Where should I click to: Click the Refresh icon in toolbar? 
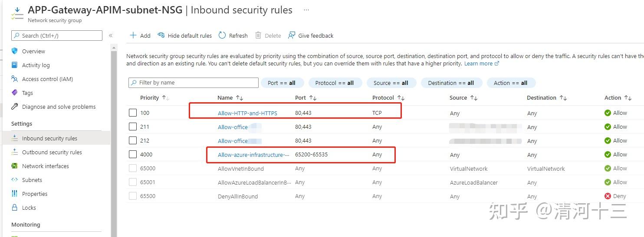(x=222, y=36)
